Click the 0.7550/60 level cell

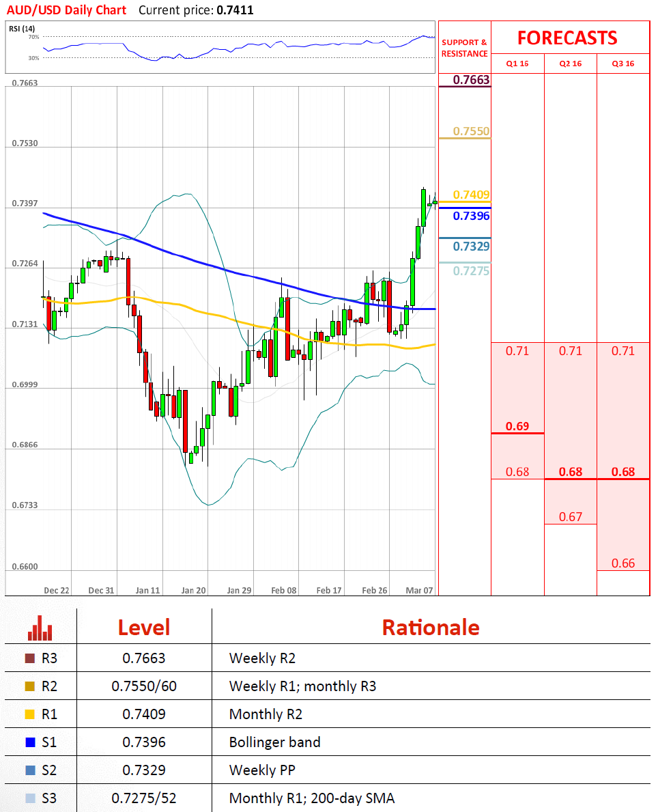tap(144, 686)
